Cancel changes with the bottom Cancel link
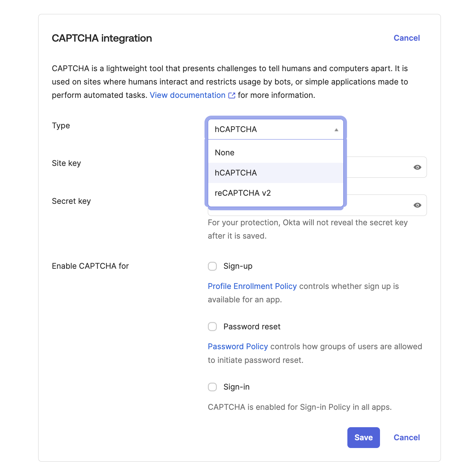Screen dimensions: 476x471 (x=406, y=437)
